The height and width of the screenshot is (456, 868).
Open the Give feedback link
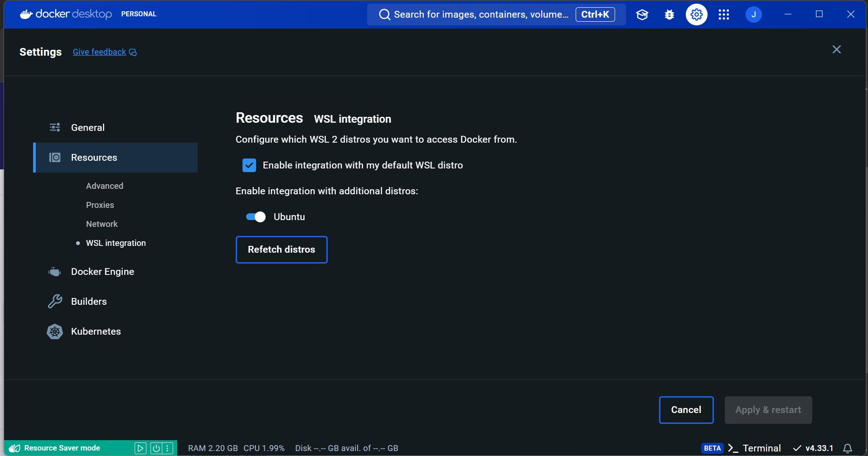point(99,52)
